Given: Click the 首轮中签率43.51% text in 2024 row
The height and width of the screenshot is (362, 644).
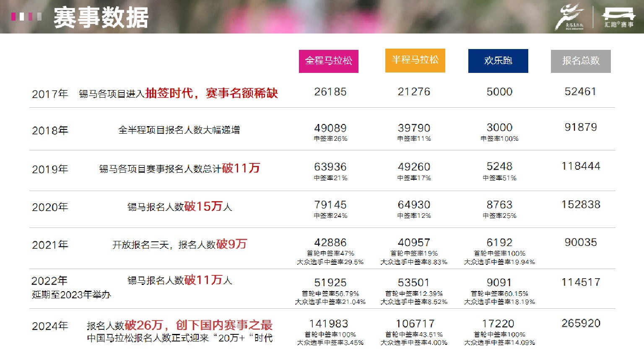Looking at the screenshot, I should tap(414, 335).
